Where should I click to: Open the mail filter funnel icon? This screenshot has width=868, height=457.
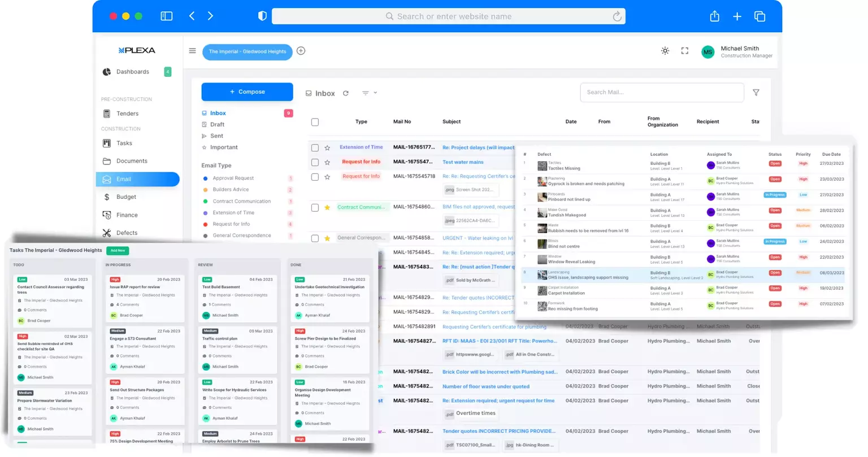756,92
